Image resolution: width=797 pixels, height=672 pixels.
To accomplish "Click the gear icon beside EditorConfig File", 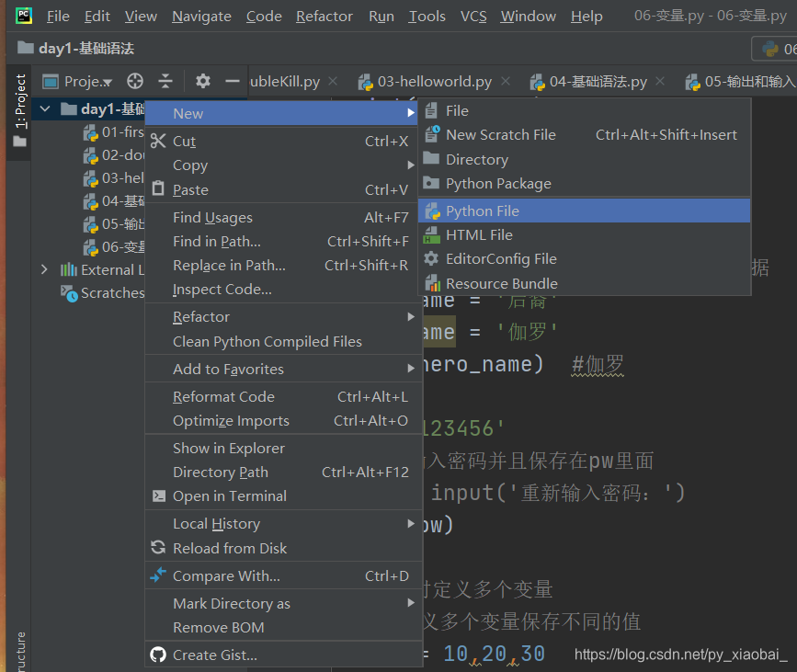I will tap(431, 258).
